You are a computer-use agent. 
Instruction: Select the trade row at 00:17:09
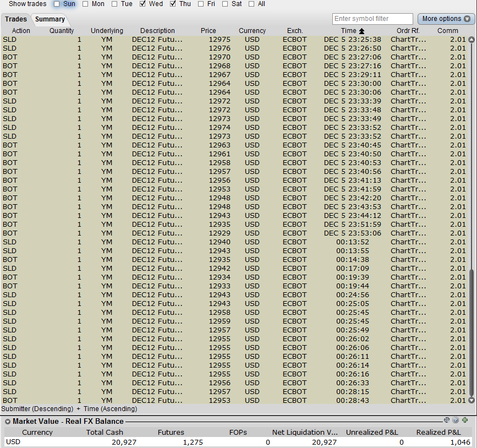click(x=234, y=269)
